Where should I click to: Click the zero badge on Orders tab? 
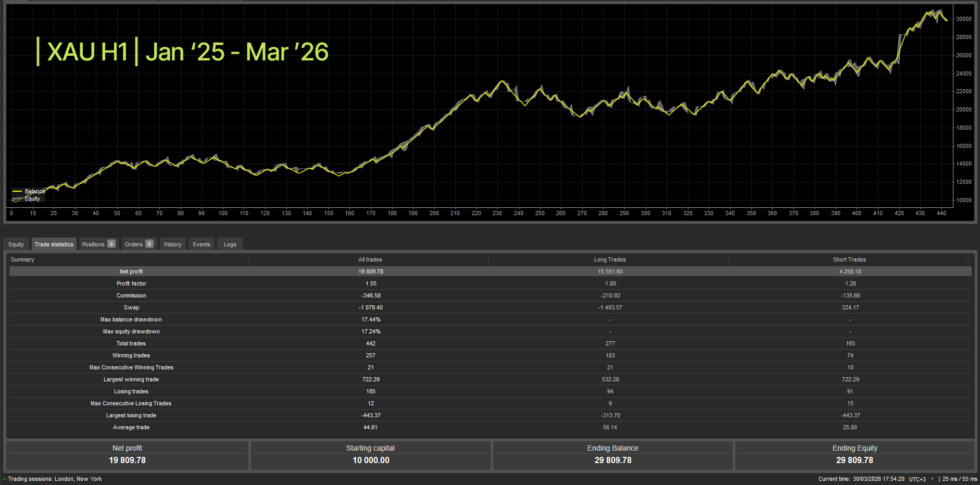point(150,244)
